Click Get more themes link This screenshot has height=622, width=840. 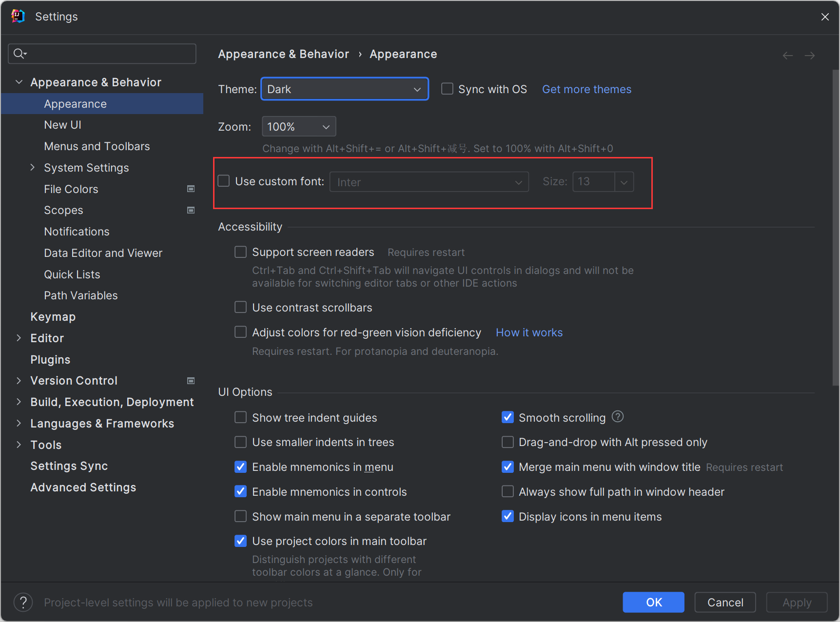(x=586, y=89)
